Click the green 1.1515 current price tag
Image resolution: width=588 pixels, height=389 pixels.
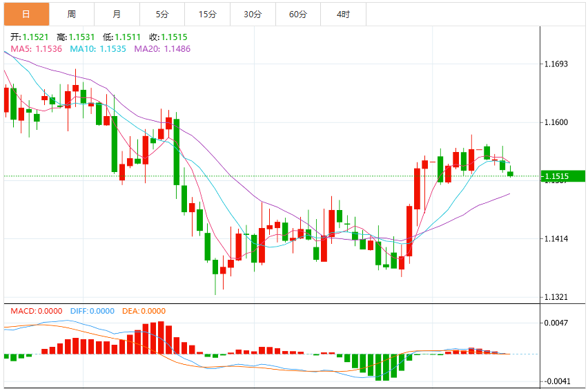click(x=563, y=176)
